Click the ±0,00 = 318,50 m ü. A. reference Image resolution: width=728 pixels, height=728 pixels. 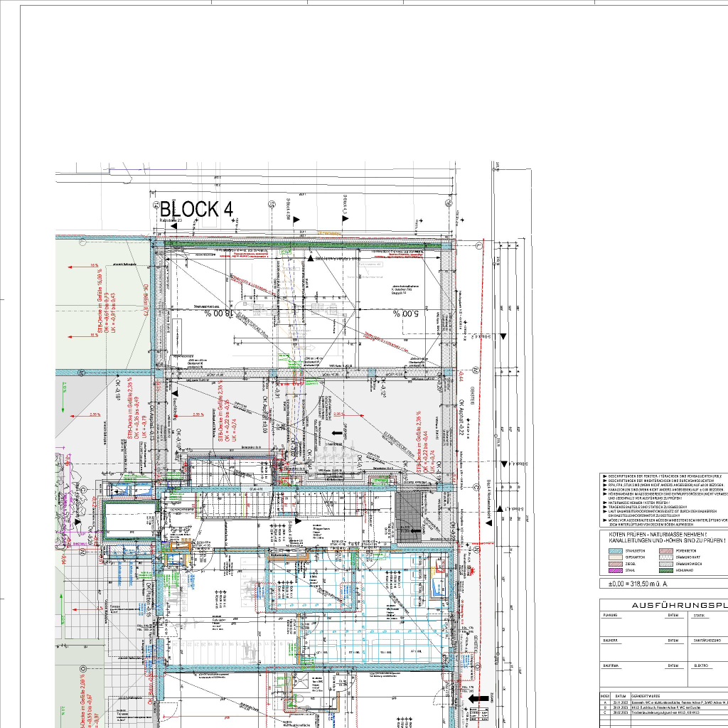(638, 584)
